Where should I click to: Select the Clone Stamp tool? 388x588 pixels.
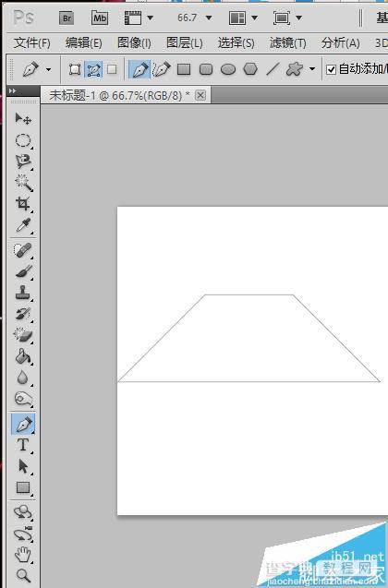tap(23, 293)
